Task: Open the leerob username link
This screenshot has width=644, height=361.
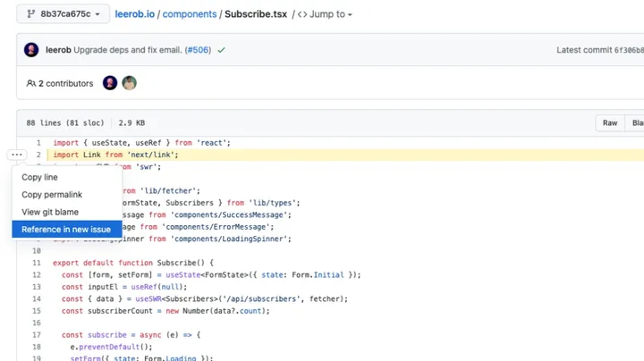Action: pos(58,50)
